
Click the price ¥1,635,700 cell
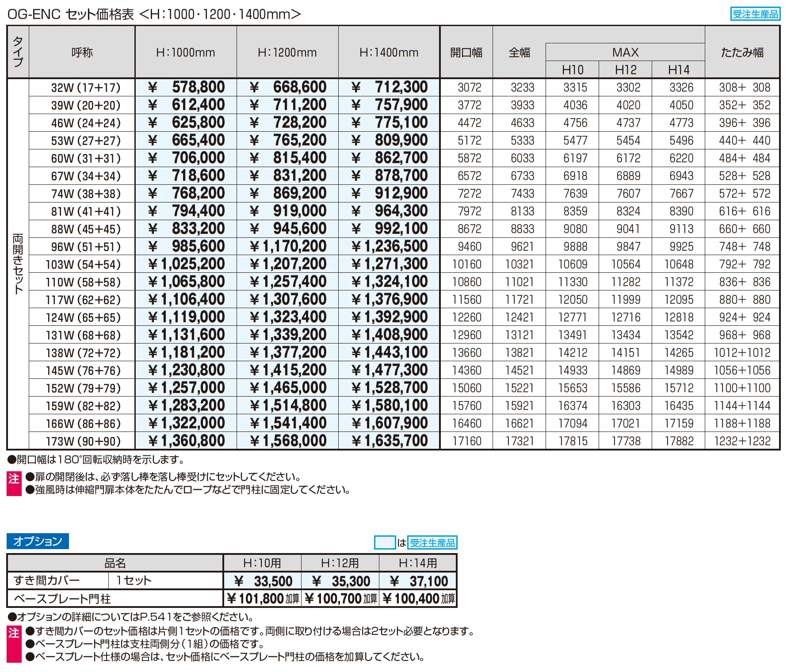point(389,441)
